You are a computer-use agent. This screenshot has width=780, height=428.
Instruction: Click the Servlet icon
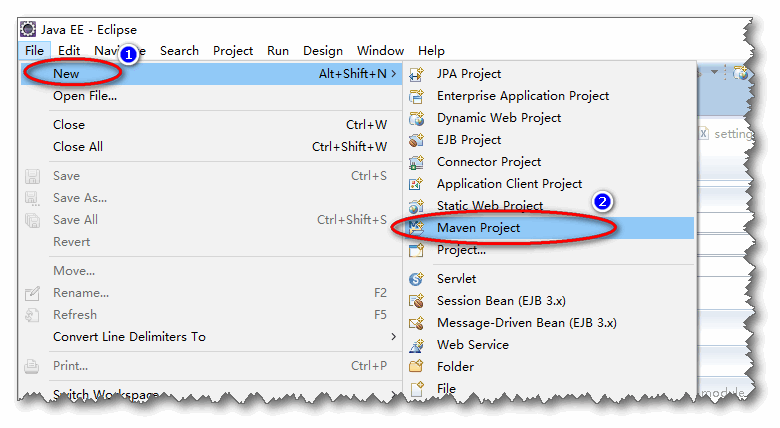416,279
